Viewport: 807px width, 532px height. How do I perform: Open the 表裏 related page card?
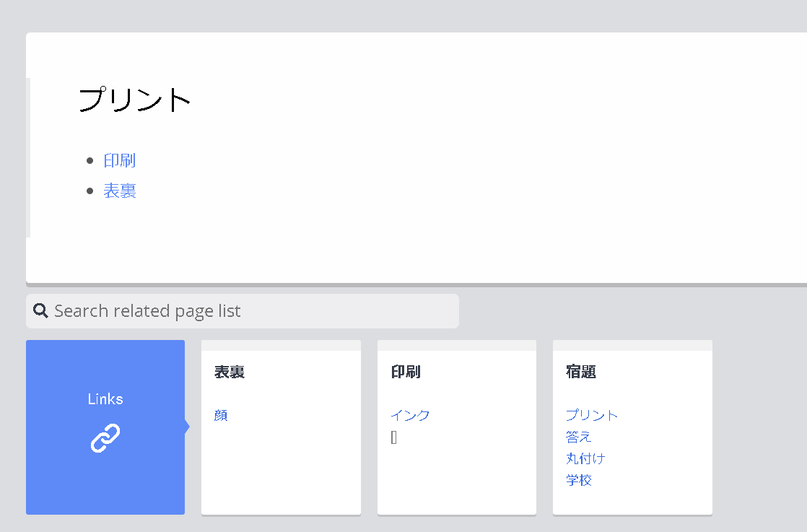(281, 476)
